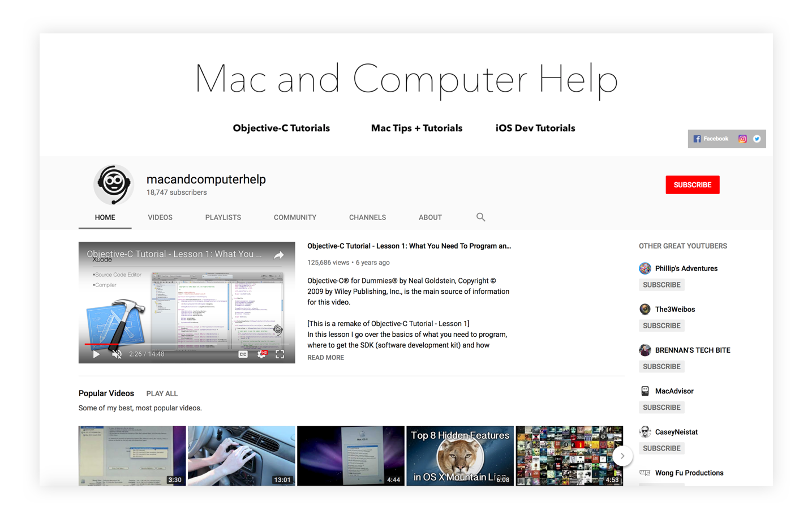Subscribe to Phillip's Adventures
The width and height of the screenshot is (812, 527).
pyautogui.click(x=661, y=285)
